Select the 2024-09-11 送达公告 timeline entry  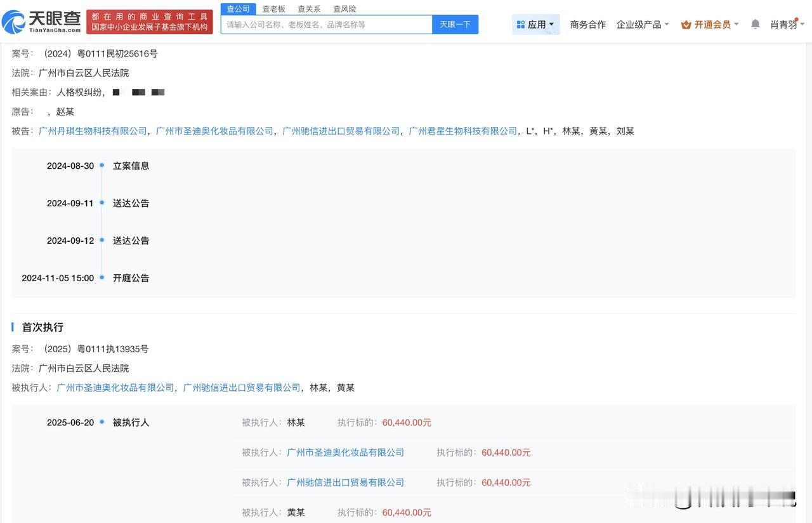coord(98,203)
